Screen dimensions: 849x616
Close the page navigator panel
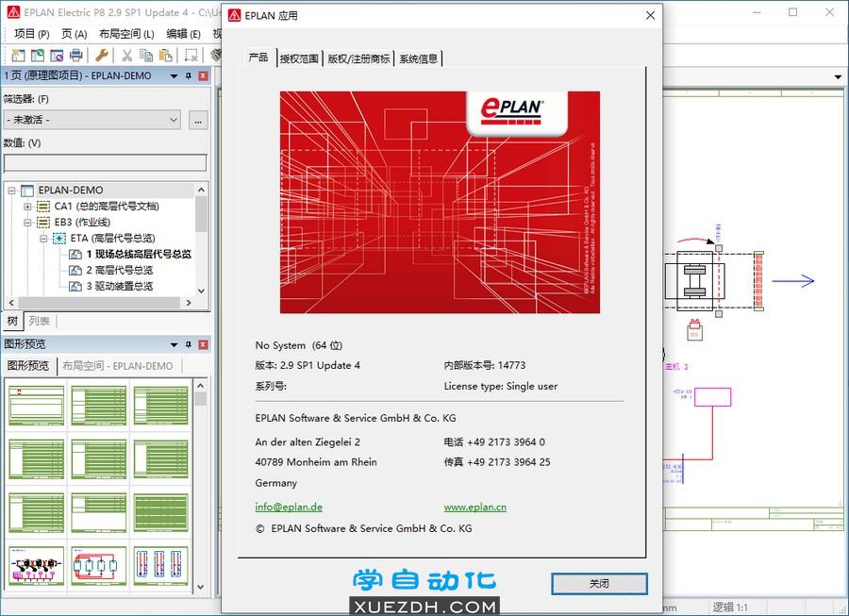[x=203, y=75]
